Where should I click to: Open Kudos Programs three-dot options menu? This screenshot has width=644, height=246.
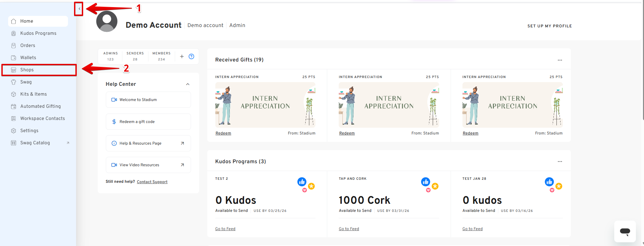tap(560, 162)
